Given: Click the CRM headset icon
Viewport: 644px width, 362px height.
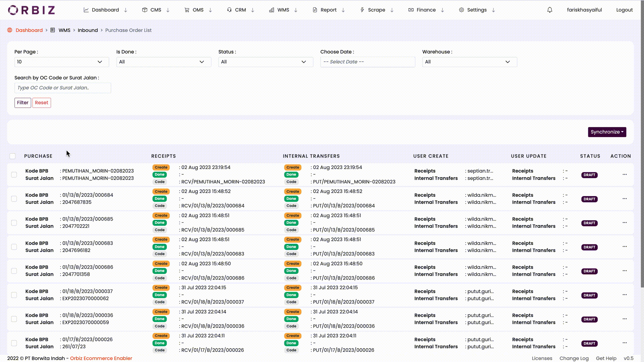Looking at the screenshot, I should 229,10.
